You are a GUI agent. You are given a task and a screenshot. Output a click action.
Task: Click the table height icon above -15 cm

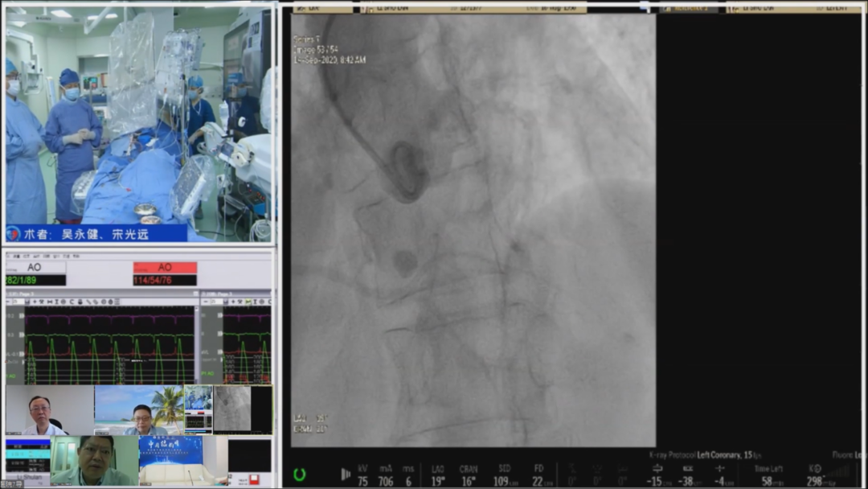point(657,469)
